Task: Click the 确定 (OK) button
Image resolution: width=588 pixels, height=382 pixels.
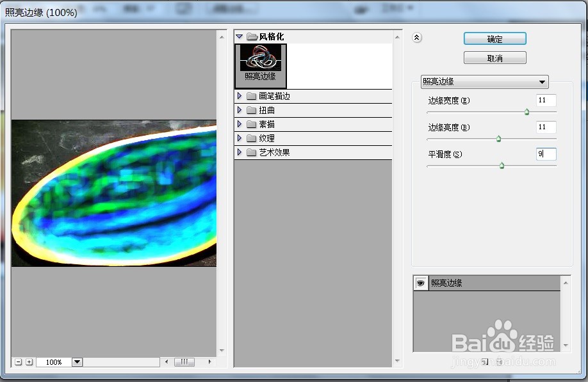Action: coord(494,38)
